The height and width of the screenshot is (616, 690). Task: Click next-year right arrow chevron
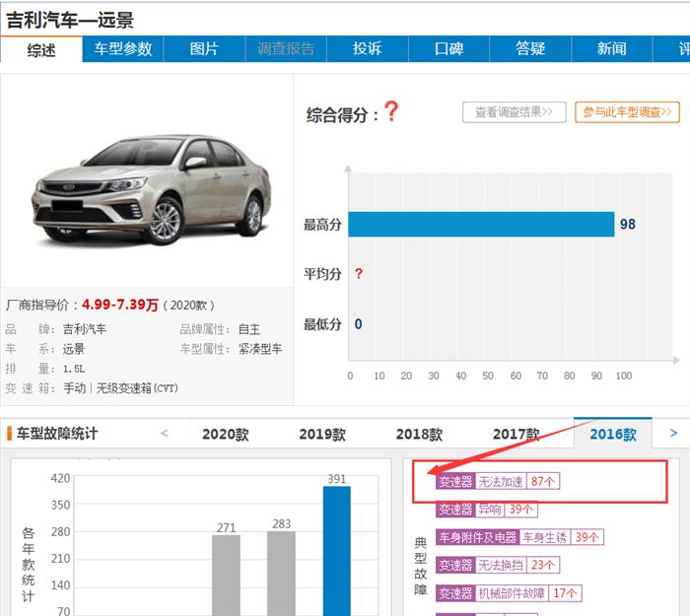click(673, 434)
